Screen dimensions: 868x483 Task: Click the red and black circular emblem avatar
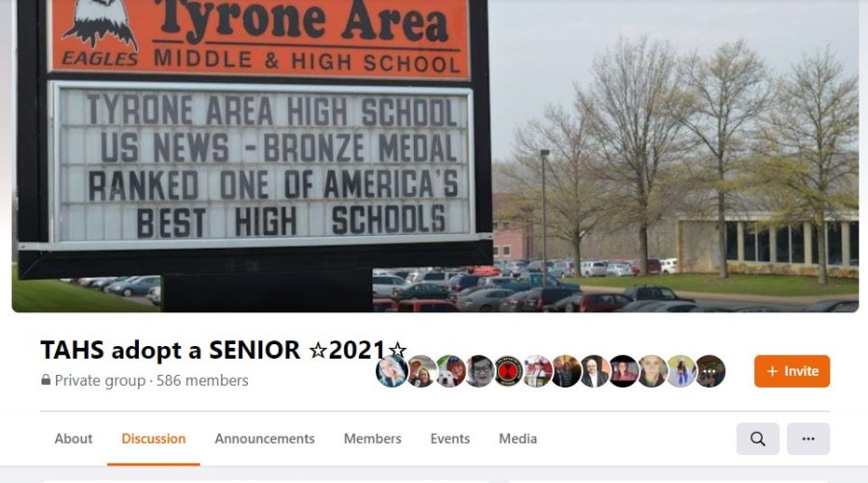click(x=508, y=371)
